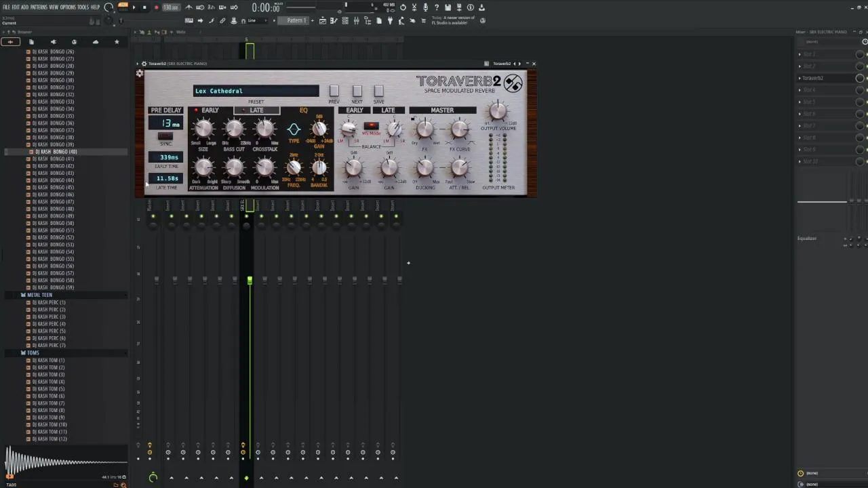Select DJ KASH BONGO (40) sample
This screenshot has height=488, width=868.
click(x=56, y=152)
